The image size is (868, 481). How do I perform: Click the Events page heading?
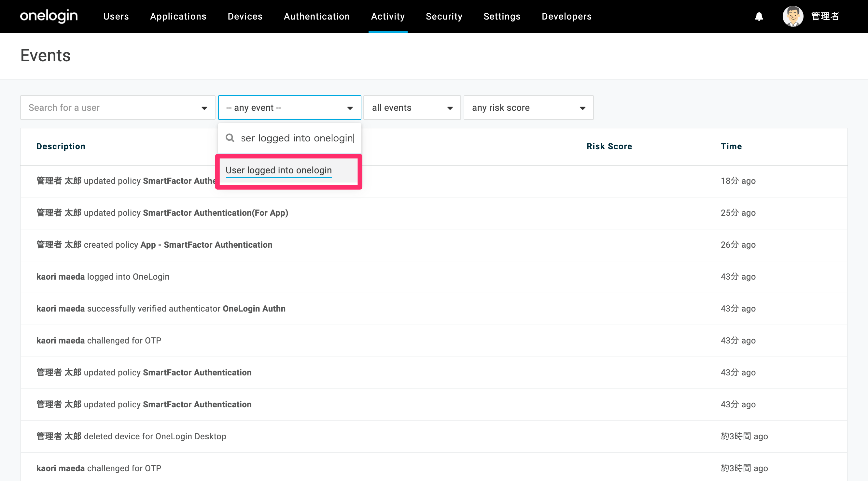pyautogui.click(x=46, y=55)
